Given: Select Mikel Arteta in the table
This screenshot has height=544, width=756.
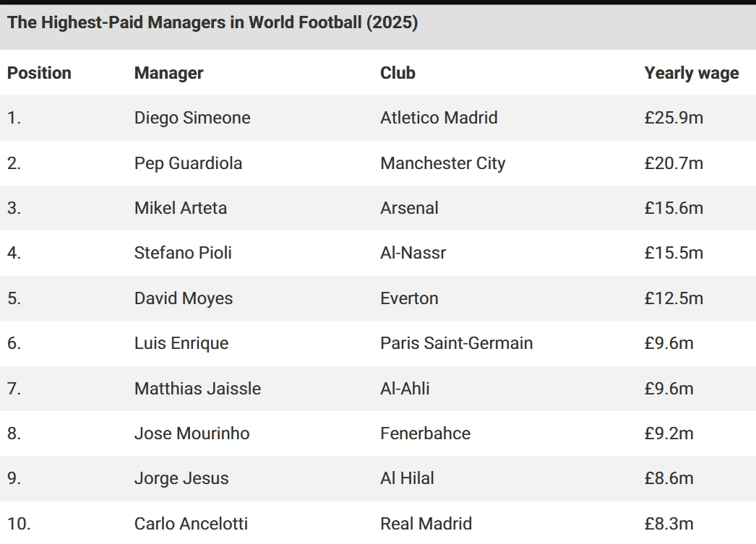Looking at the screenshot, I should [180, 208].
